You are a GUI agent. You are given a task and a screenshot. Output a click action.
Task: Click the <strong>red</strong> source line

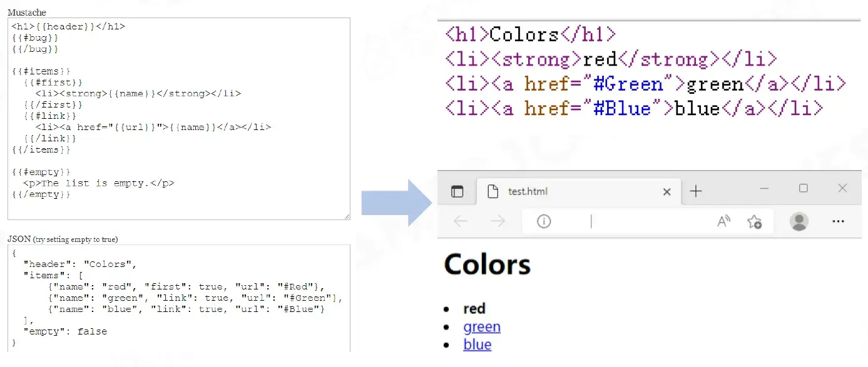(611, 59)
